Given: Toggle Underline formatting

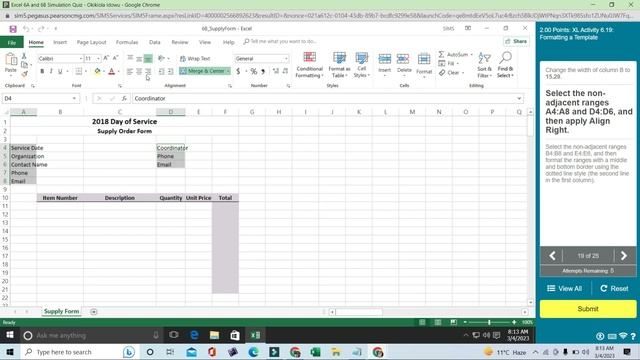Looking at the screenshot, I should pos(60,71).
